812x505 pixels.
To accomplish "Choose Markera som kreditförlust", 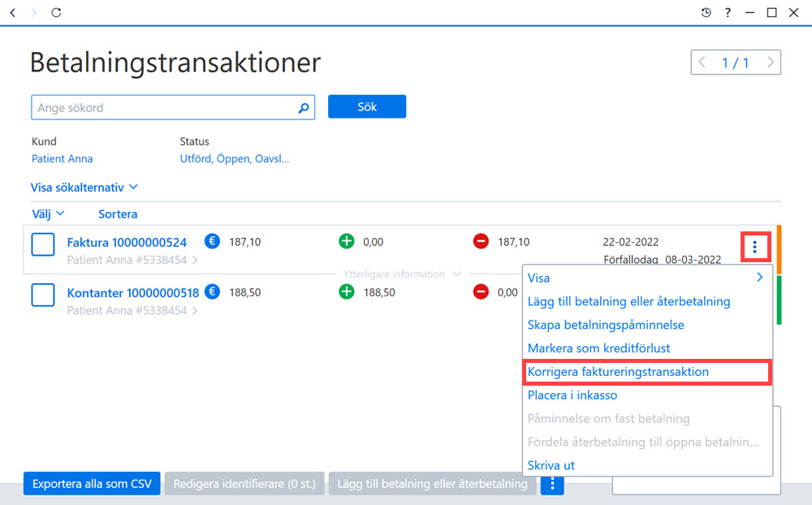I will [647, 348].
